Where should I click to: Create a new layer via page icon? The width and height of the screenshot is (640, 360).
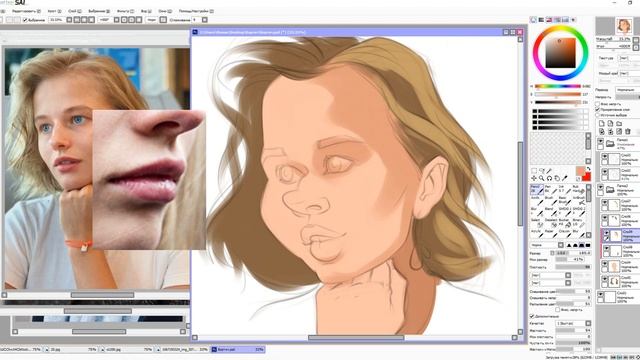(x=602, y=123)
